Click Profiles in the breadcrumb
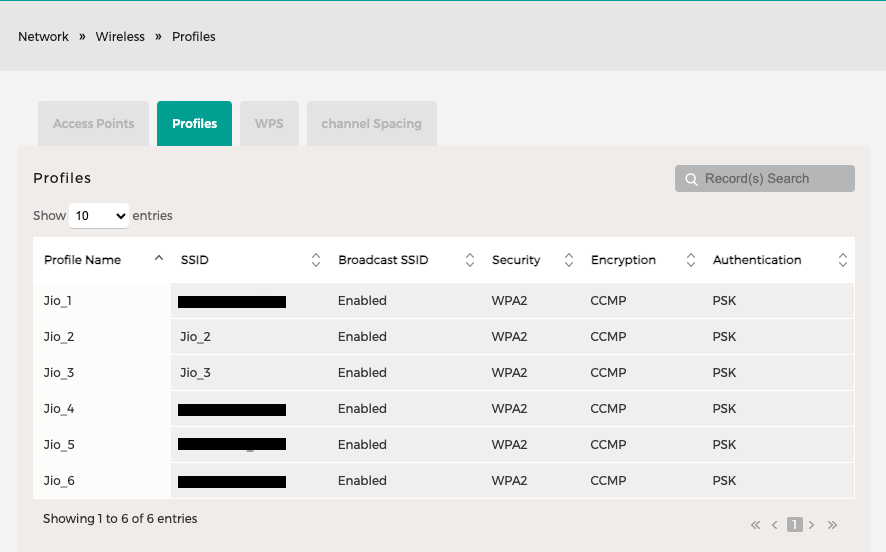The width and height of the screenshot is (886, 552). (x=194, y=37)
